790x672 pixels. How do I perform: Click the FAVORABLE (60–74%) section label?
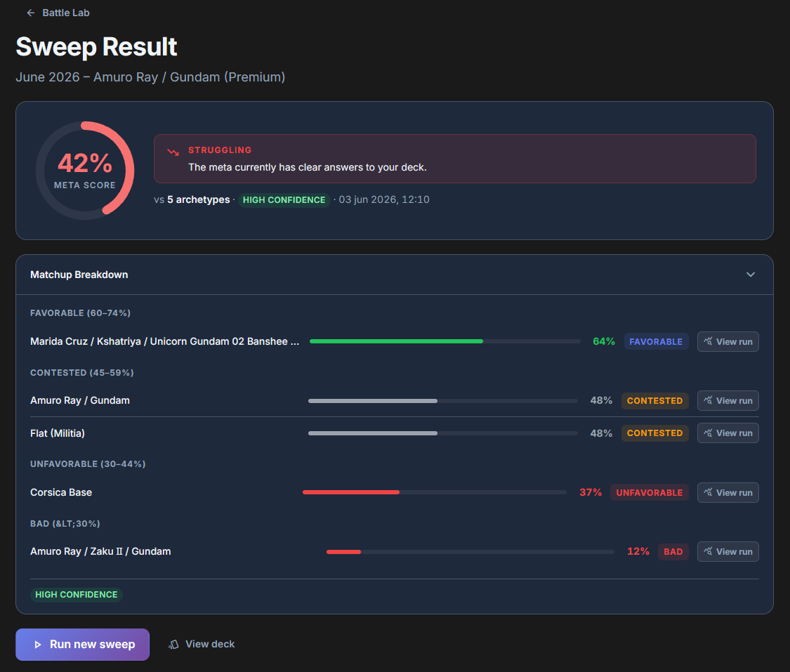click(x=80, y=313)
